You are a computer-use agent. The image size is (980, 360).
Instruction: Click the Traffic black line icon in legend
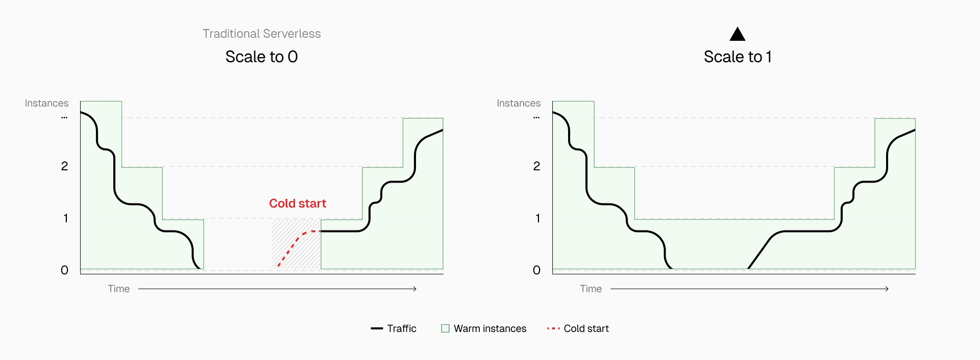coord(377,329)
